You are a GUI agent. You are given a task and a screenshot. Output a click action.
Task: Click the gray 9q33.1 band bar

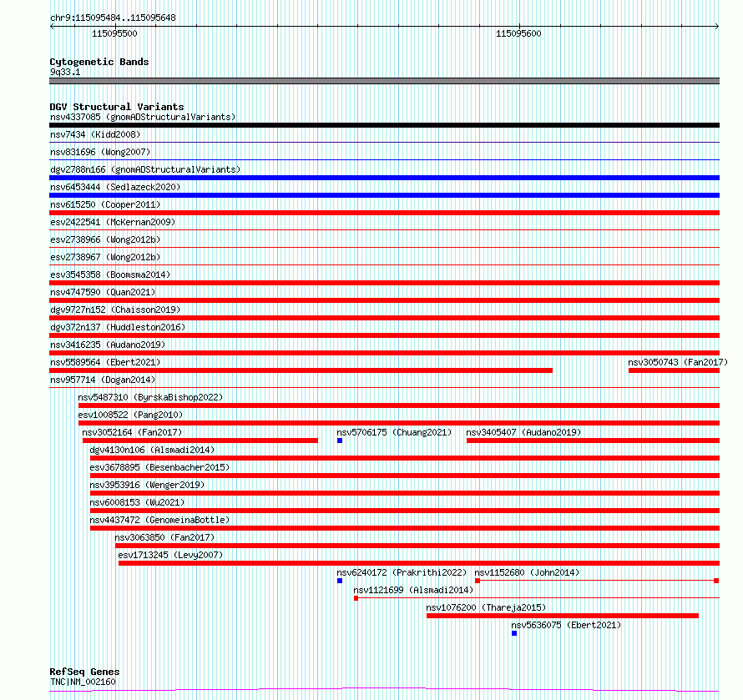[384, 81]
